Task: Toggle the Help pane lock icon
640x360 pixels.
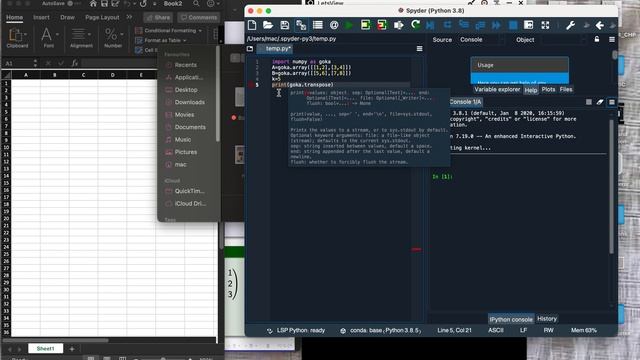Action: 597,40
